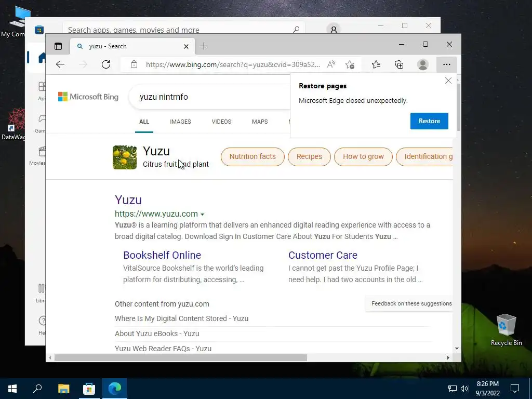
Task: Open Edge Settings and more menu
Action: coord(446,64)
